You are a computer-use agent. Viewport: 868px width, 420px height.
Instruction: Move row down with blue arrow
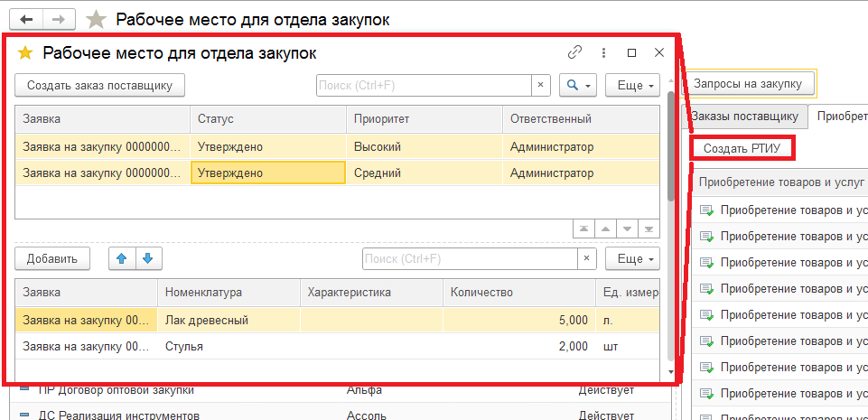pos(147,259)
